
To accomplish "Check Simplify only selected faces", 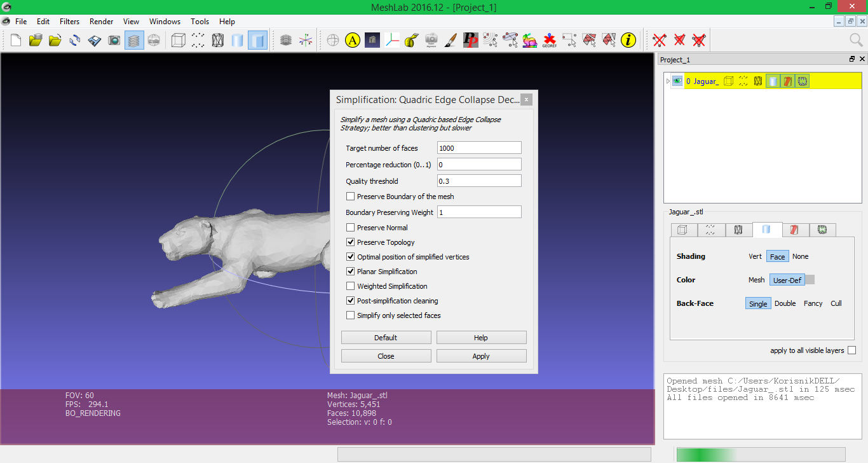I will pyautogui.click(x=350, y=315).
